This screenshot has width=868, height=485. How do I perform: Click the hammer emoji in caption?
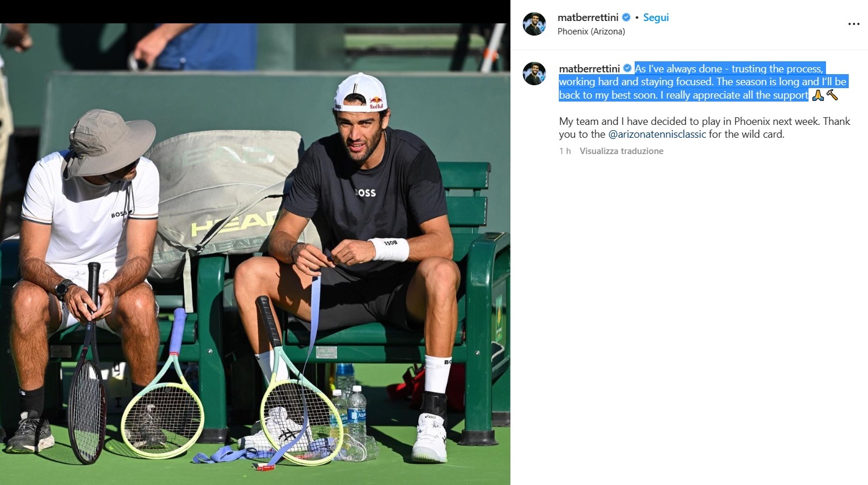tap(832, 95)
